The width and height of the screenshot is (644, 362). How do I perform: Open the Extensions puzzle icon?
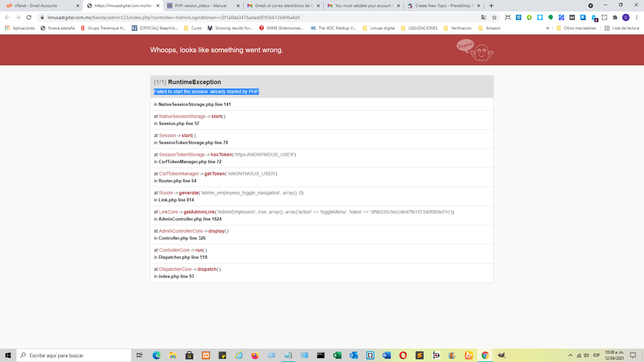(x=615, y=17)
